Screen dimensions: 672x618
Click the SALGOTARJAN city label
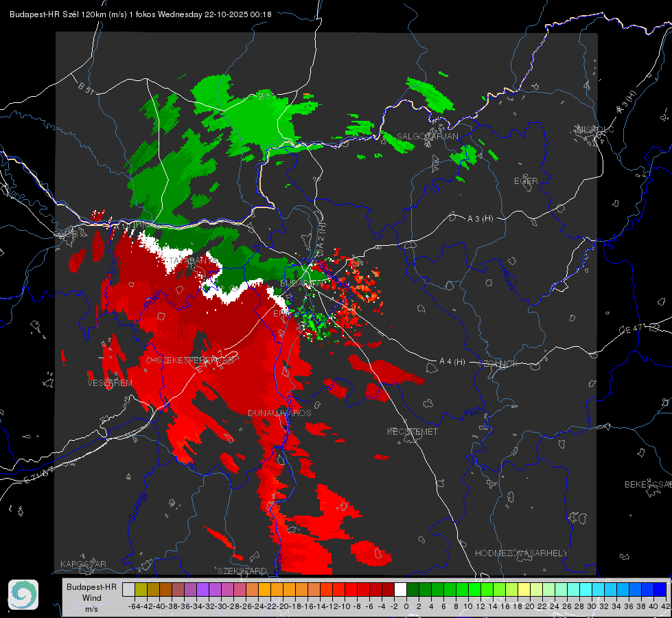point(427,137)
